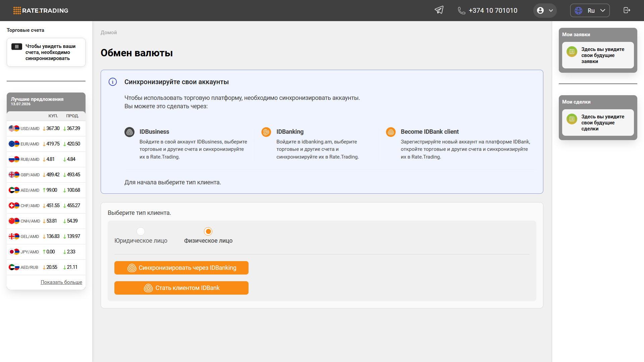Screen dimensions: 644x362
Task: Click the IDBusiness heading
Action: (154, 132)
